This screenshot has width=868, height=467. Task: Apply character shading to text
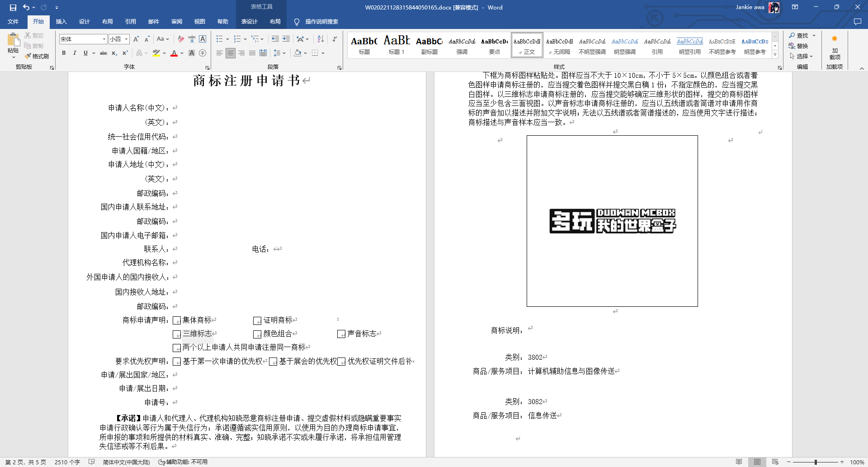pyautogui.click(x=192, y=53)
